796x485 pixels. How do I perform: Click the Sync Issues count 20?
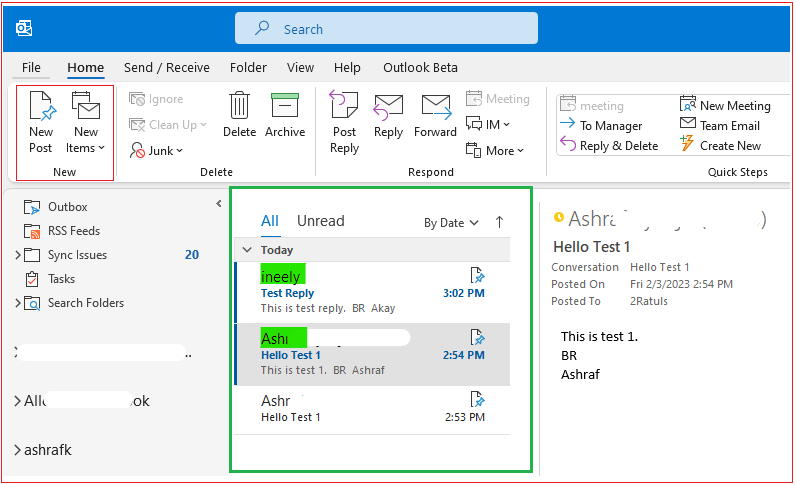tap(192, 255)
